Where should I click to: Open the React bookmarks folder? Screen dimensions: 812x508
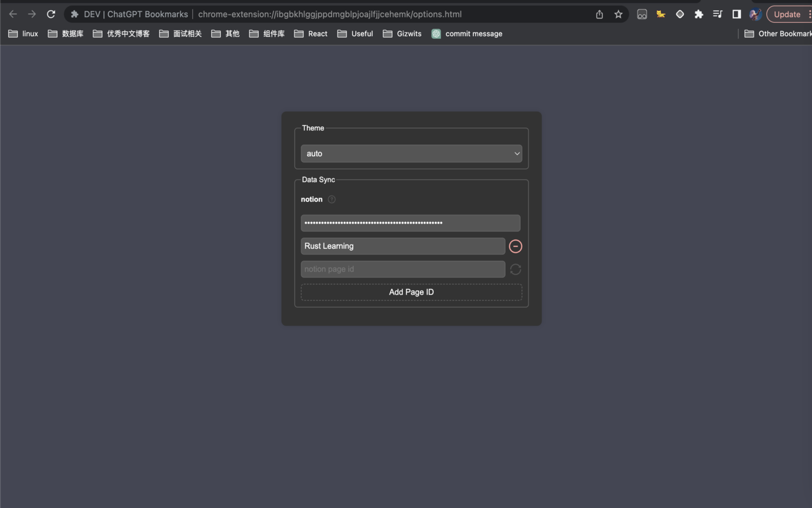(x=310, y=34)
